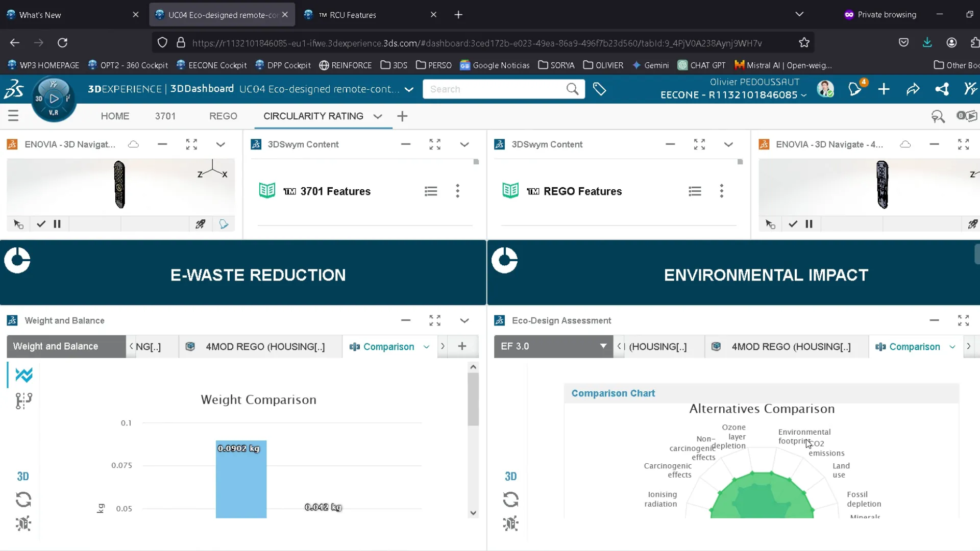Select 4MOD REGO tab in Eco-Design Assessment
The width and height of the screenshot is (980, 551).
(x=787, y=346)
